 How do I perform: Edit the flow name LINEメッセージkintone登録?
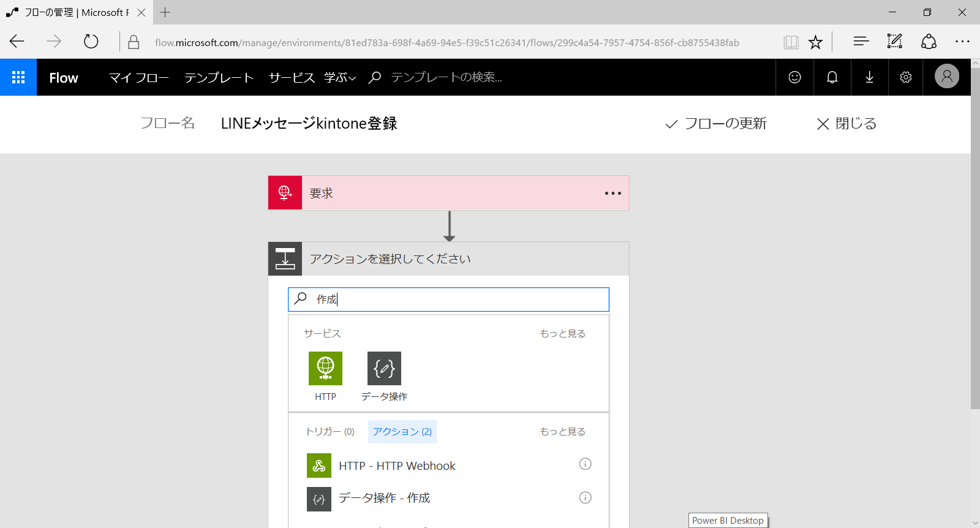[x=309, y=124]
